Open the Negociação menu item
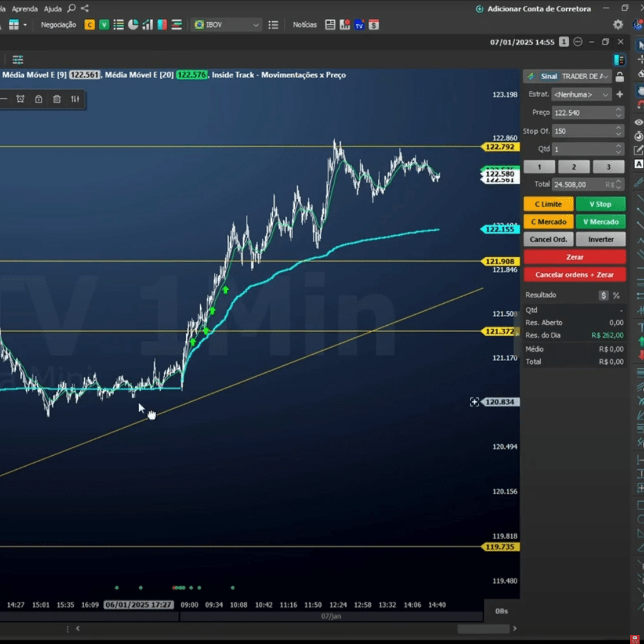Image resolution: width=644 pixels, height=644 pixels. pos(58,25)
